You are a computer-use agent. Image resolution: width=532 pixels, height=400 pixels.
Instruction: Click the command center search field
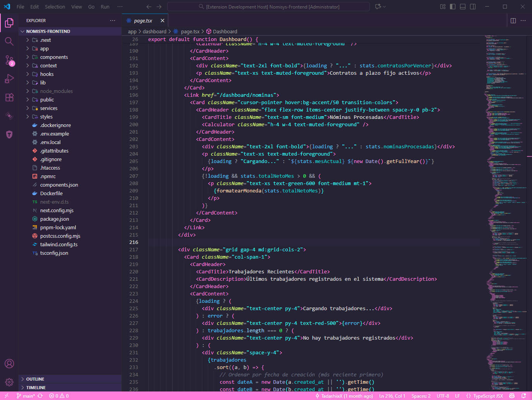pos(269,7)
